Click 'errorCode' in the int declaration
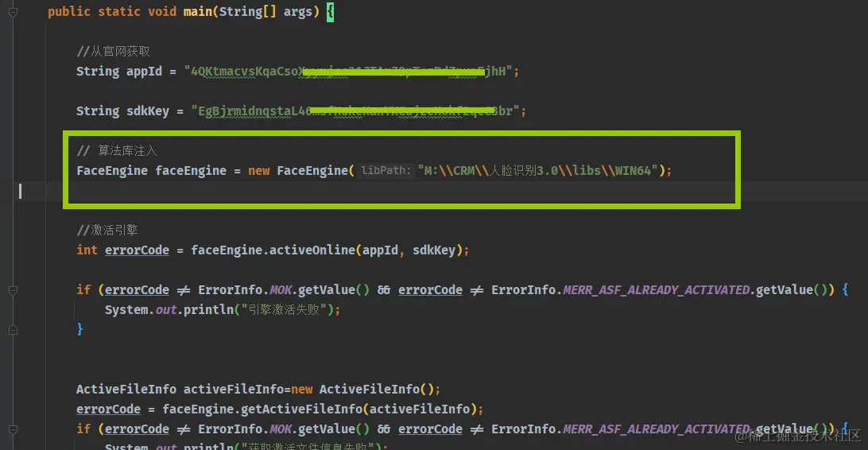This screenshot has width=868, height=450. click(x=137, y=250)
